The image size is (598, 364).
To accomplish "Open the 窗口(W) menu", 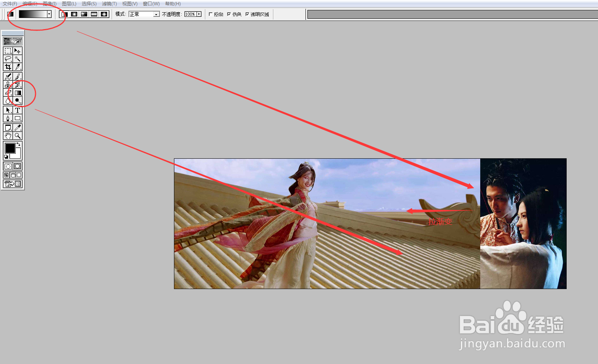I will click(x=151, y=4).
